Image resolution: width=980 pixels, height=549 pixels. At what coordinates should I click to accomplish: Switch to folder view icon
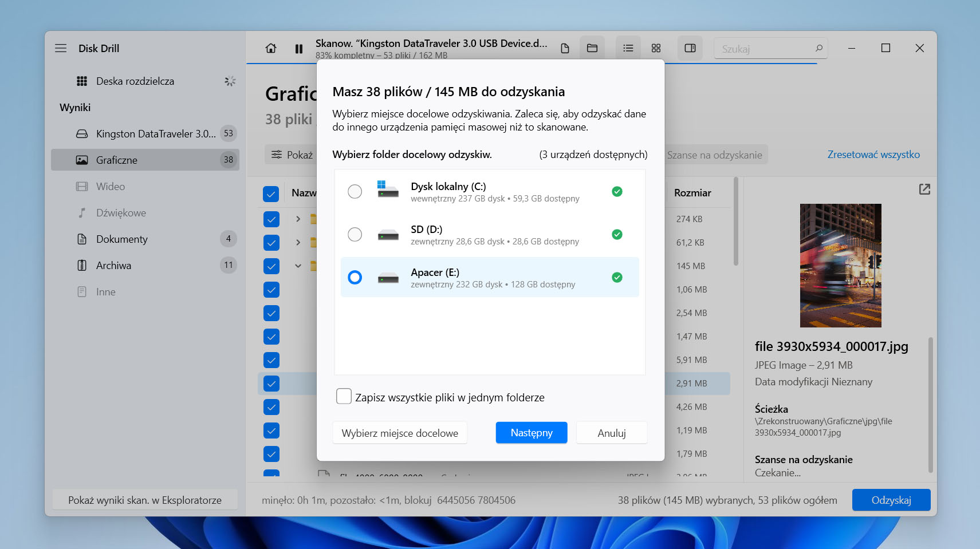(x=592, y=48)
